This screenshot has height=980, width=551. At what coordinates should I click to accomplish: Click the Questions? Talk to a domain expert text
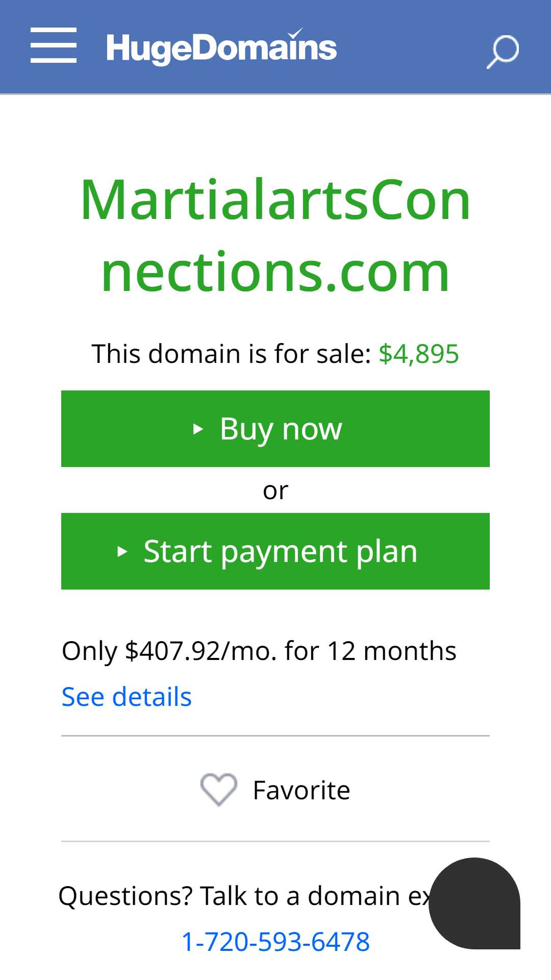point(245,896)
